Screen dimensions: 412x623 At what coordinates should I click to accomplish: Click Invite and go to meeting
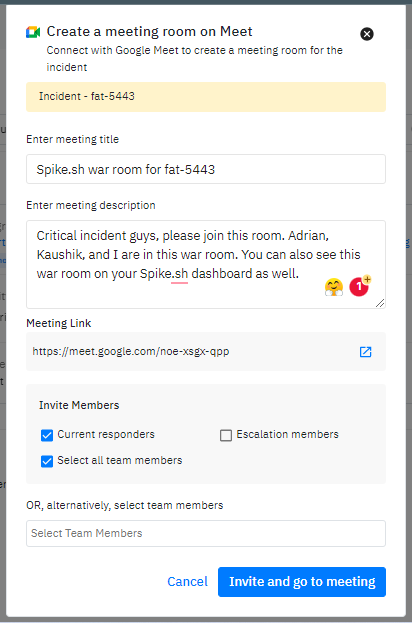(x=302, y=582)
